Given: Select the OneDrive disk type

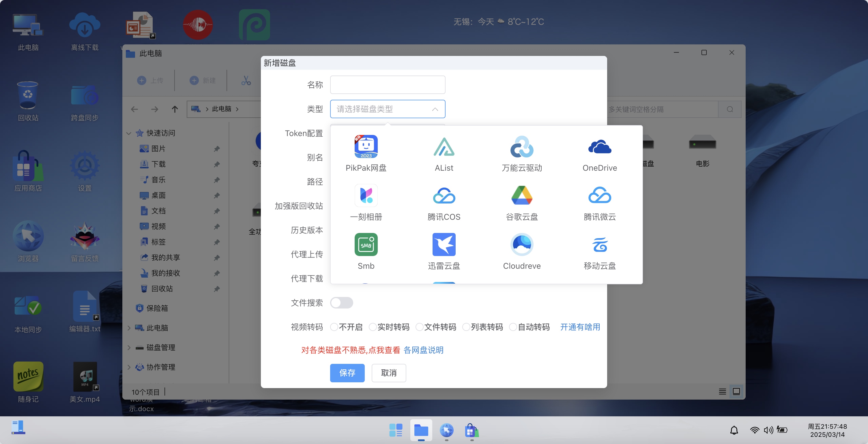Looking at the screenshot, I should (600, 153).
